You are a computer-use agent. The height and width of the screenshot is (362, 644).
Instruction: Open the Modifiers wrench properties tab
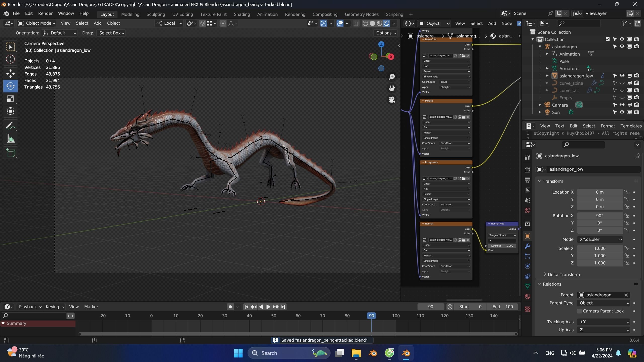click(528, 246)
